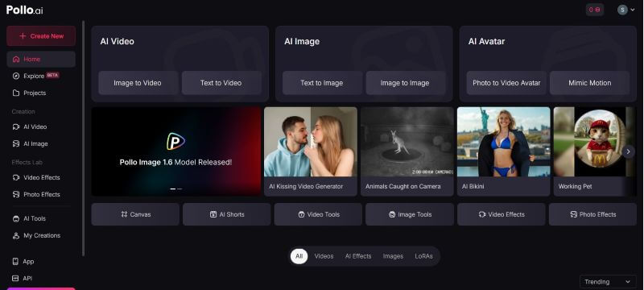
Task: Click the Pollo.ai logo
Action: tap(25, 10)
